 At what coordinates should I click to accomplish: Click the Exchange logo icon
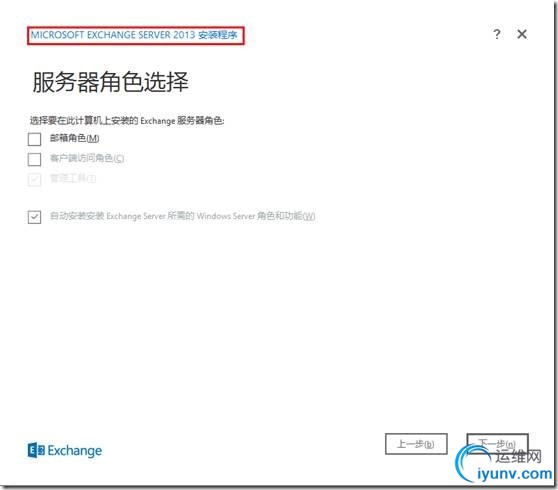point(36,451)
